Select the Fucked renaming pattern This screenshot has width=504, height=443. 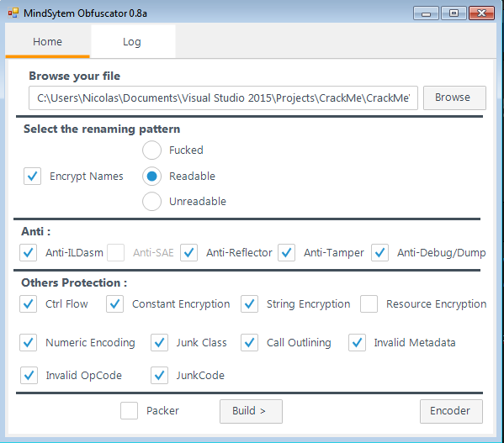coord(151,150)
